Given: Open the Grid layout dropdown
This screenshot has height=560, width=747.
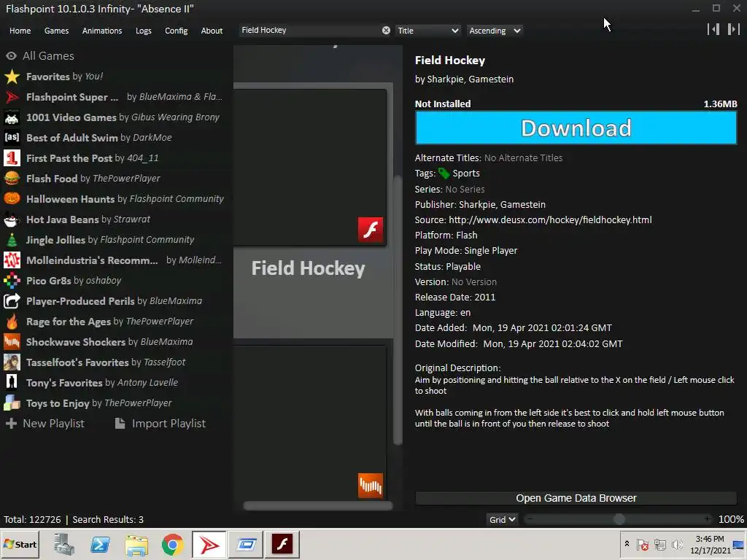Looking at the screenshot, I should tap(502, 519).
